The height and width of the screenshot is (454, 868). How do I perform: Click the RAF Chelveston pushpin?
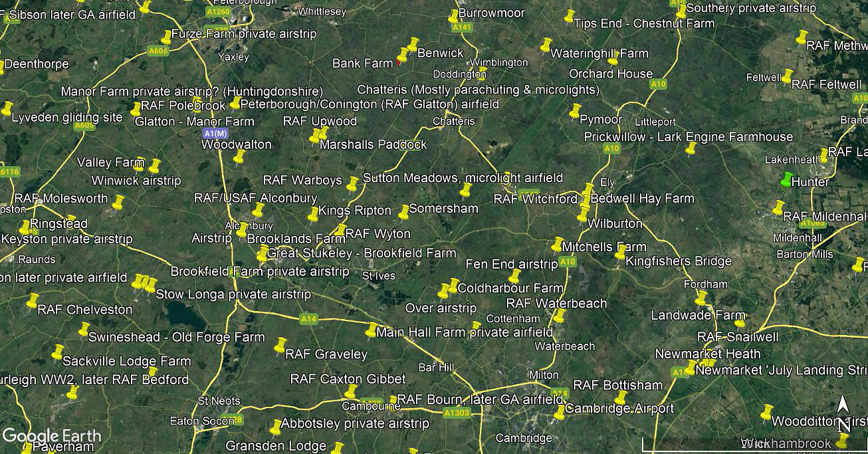tap(32, 300)
